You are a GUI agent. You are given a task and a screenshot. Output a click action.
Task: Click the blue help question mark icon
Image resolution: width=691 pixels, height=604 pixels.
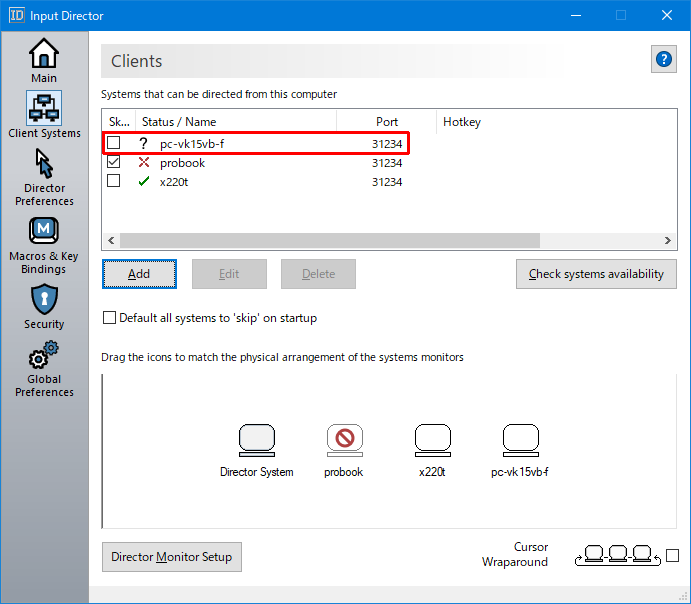[x=663, y=59]
